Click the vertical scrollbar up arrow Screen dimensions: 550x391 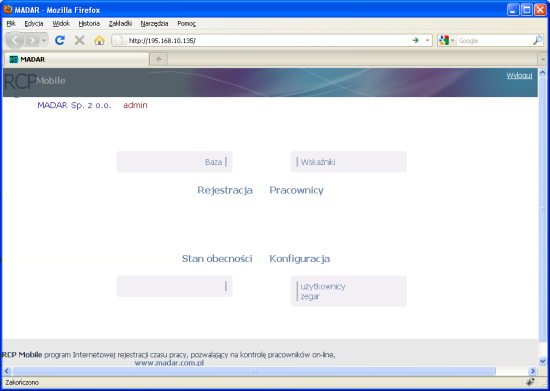pos(543,73)
